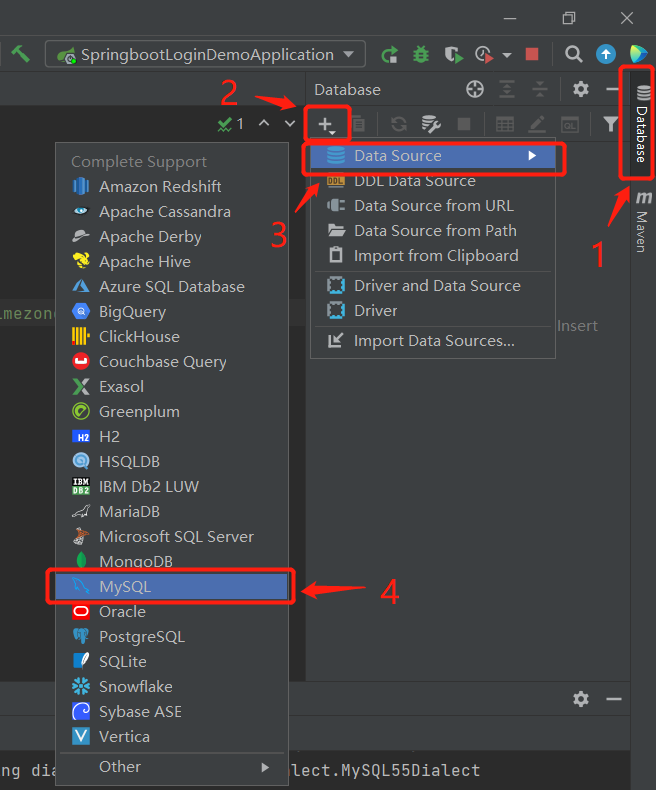
Task: Open the SpringbootLoginDemoApplication run configuration dropdown
Action: point(205,54)
